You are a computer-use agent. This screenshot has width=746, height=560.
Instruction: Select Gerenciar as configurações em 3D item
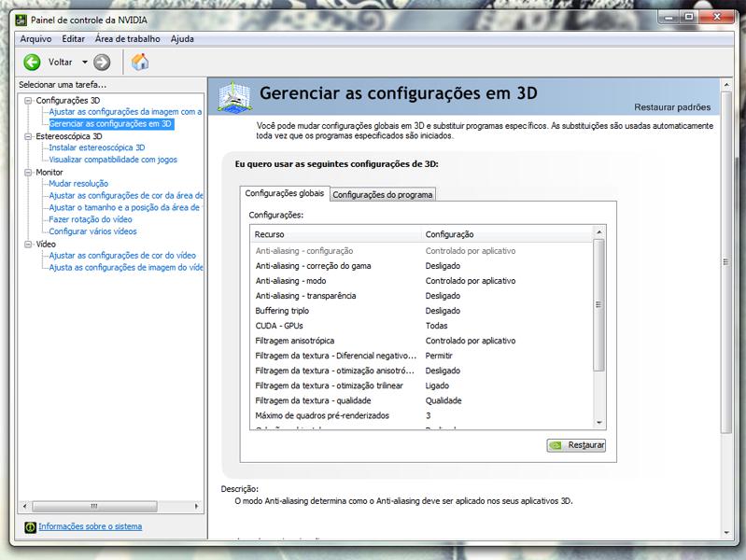[x=110, y=124]
